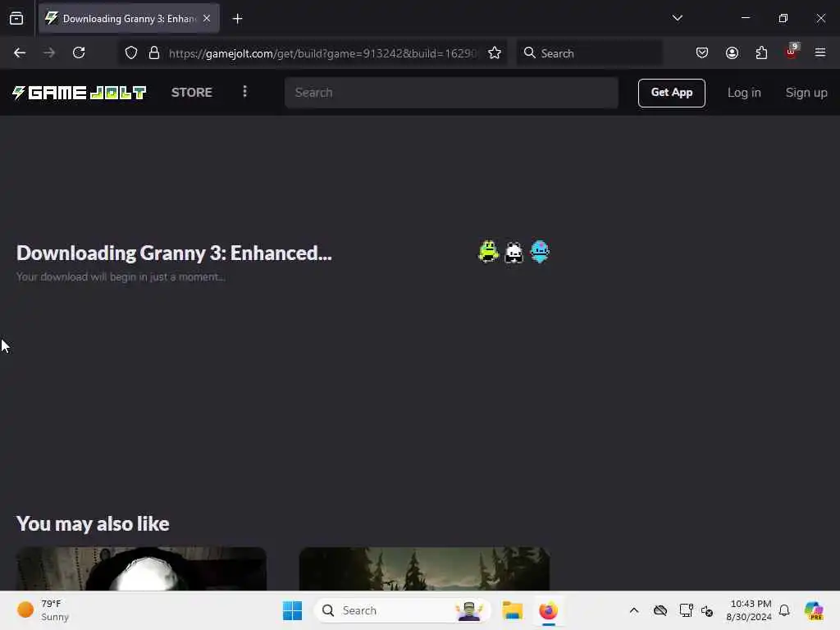Screen dimensions: 840x630
Task: Click the uBlock Origin extension icon
Action: pos(792,52)
